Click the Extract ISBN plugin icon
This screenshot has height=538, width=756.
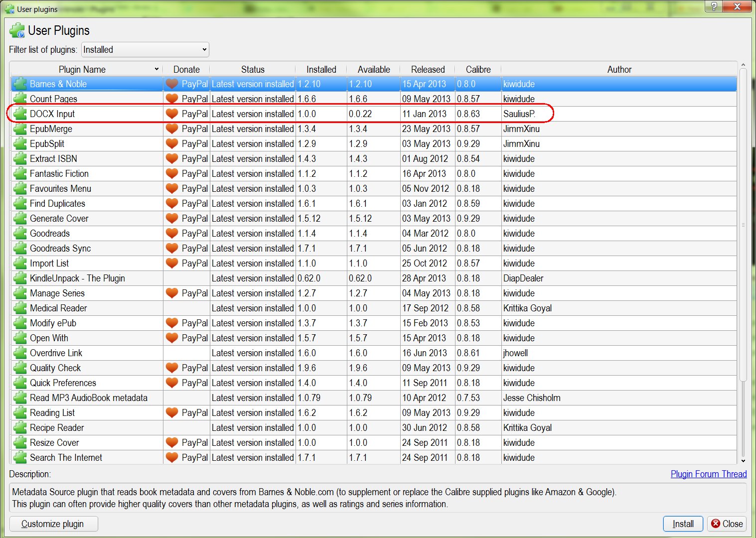[20, 158]
